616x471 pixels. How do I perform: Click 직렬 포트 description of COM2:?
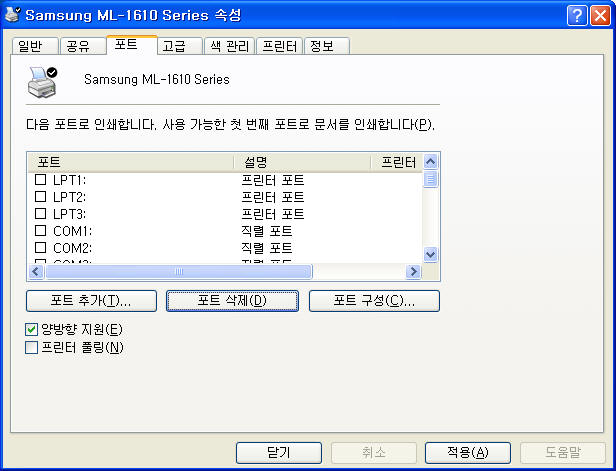tap(266, 248)
